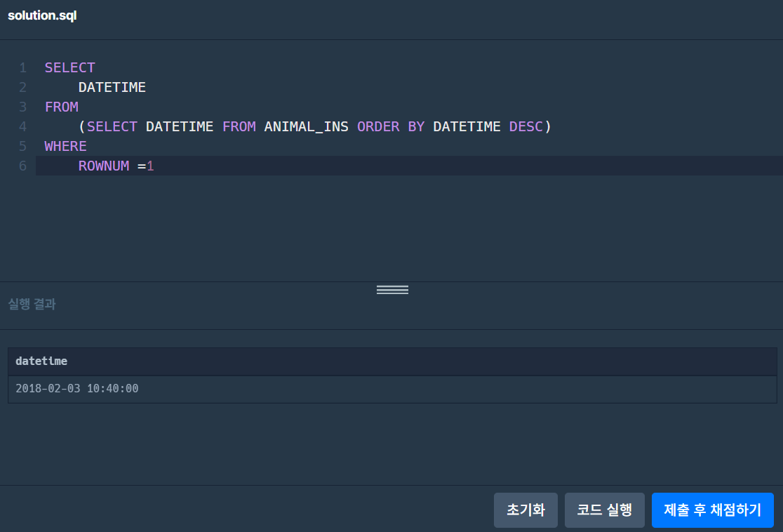Click the solution.sql file tab

pyautogui.click(x=42, y=15)
